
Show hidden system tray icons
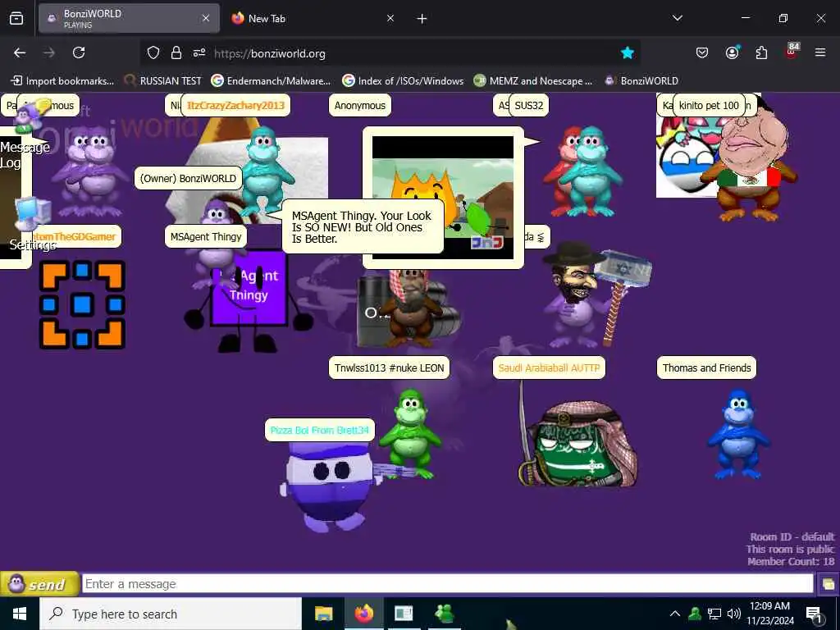point(675,614)
